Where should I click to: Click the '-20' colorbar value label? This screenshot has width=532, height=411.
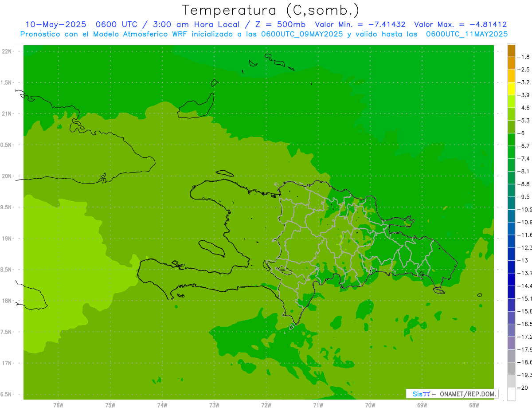(522, 388)
